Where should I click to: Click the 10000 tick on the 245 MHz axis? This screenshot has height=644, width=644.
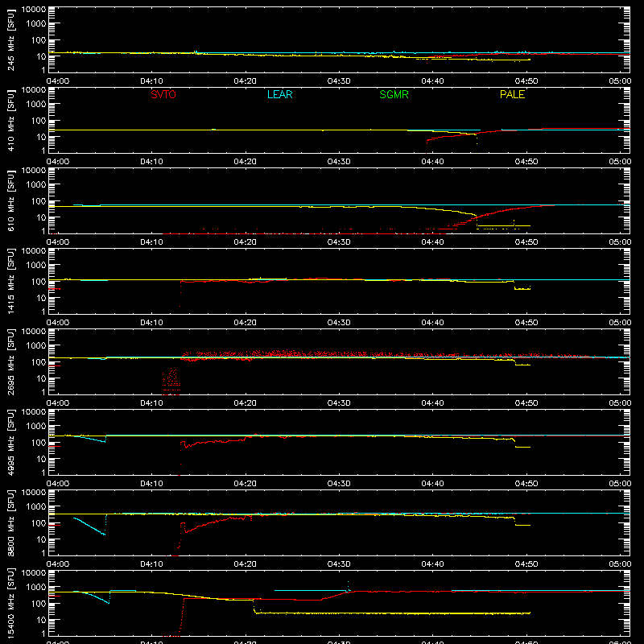pyautogui.click(x=34, y=10)
